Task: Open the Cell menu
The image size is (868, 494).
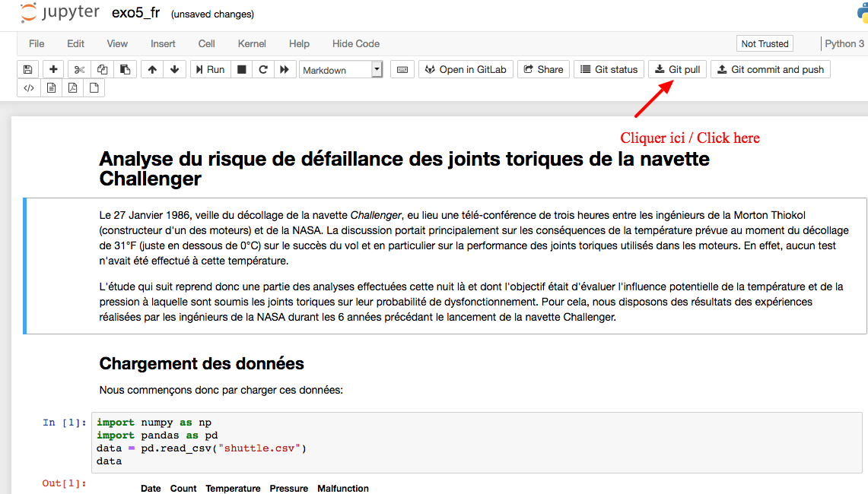Action: (206, 43)
